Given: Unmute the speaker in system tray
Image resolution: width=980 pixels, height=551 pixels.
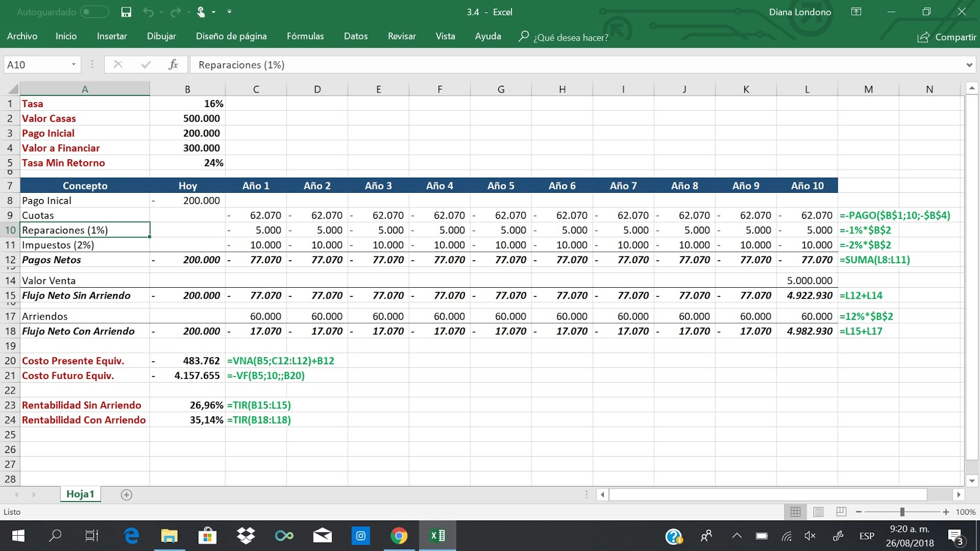Looking at the screenshot, I should tap(810, 536).
